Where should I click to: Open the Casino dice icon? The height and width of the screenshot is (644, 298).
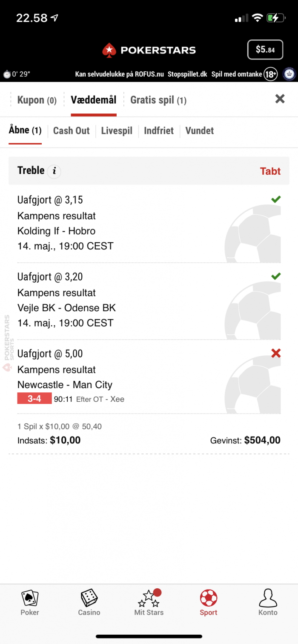(x=89, y=598)
